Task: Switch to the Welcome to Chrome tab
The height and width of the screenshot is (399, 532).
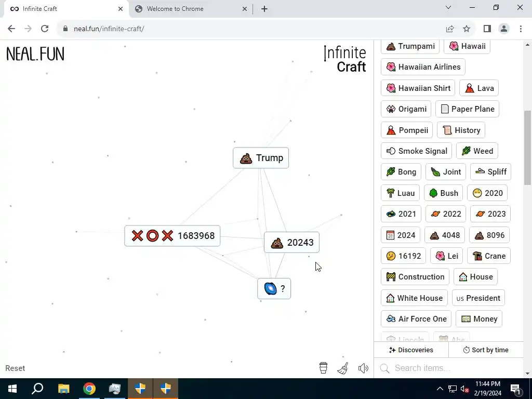Action: click(x=191, y=9)
